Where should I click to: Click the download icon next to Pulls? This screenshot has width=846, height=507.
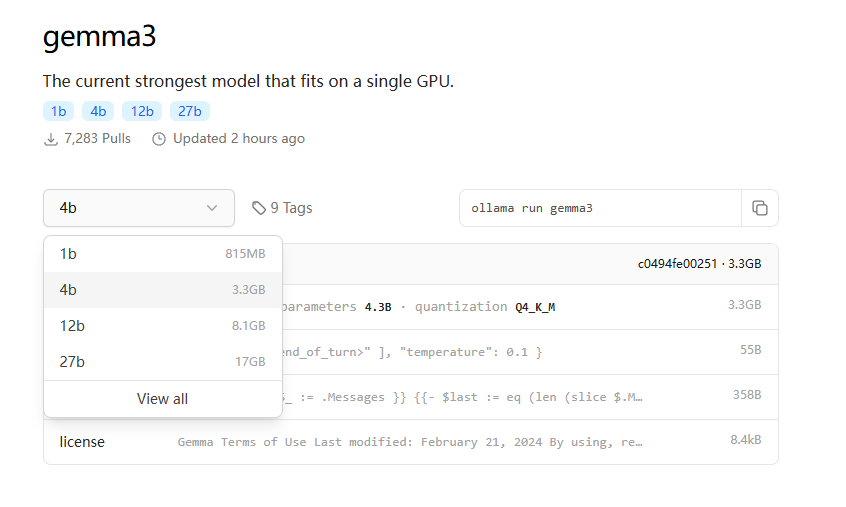[51, 139]
